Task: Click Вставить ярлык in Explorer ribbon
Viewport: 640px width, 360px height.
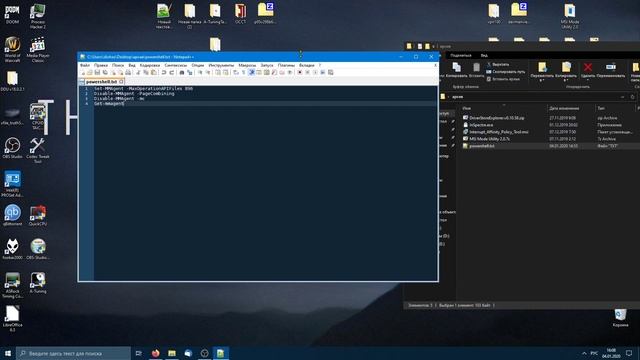Action: tap(503, 79)
